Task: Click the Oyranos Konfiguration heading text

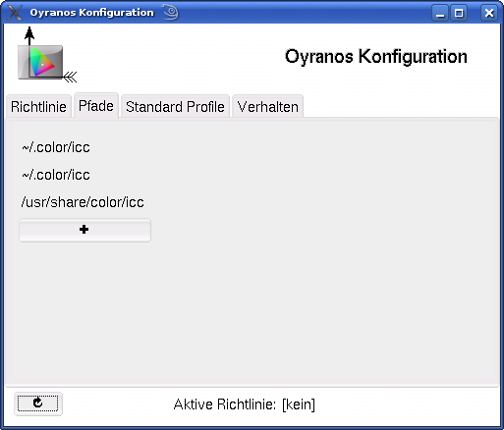Action: [376, 57]
